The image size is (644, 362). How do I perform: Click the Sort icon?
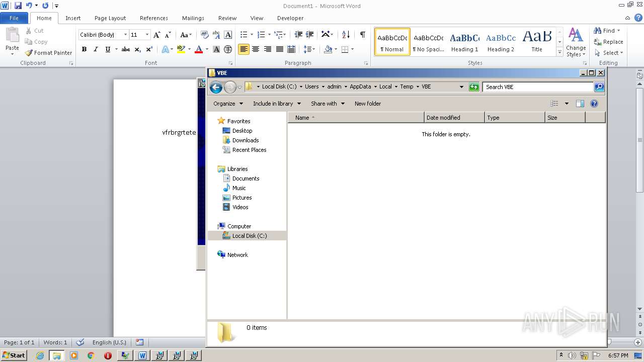[346, 35]
